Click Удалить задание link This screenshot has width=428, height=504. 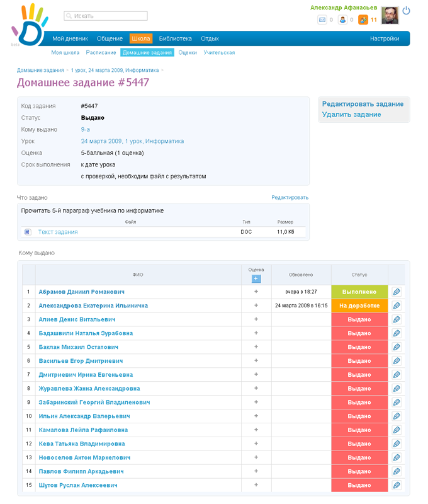pos(351,115)
